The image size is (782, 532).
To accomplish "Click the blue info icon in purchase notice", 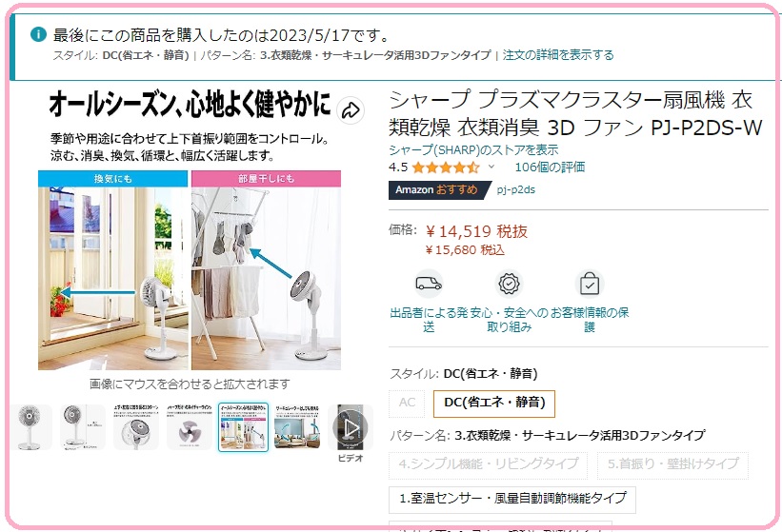I will [38, 34].
